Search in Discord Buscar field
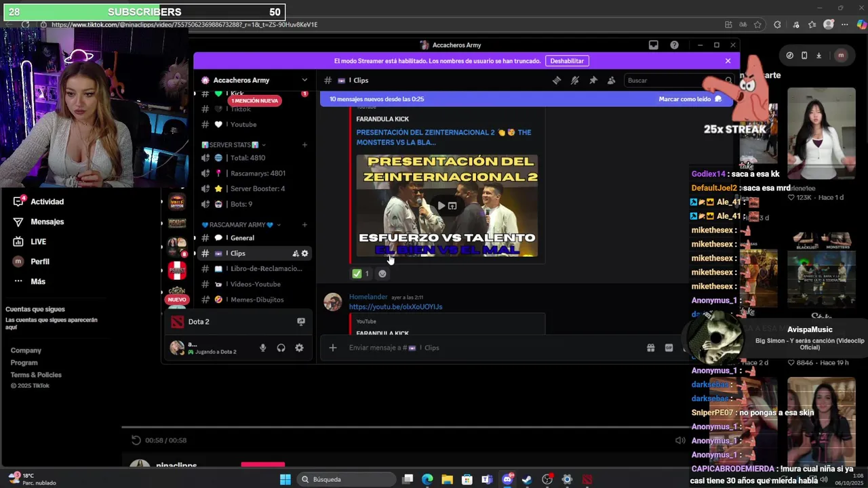Screen dimensions: 868x488 (x=678, y=80)
